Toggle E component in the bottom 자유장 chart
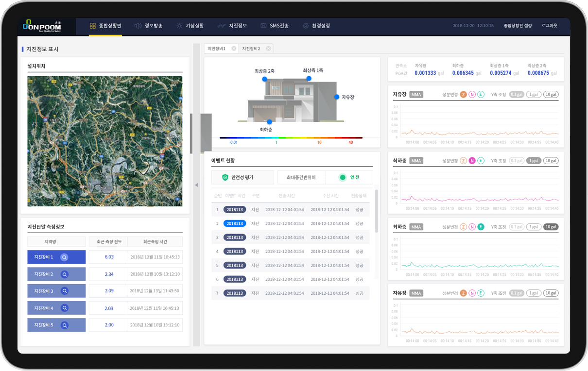The width and height of the screenshot is (588, 371). pos(481,293)
